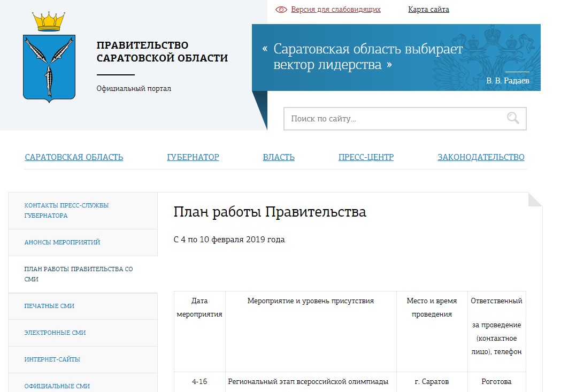Viewport: 576px width, 392px height.
Task: Select Официальные СМИ sidebar item
Action: pyautogui.click(x=57, y=386)
